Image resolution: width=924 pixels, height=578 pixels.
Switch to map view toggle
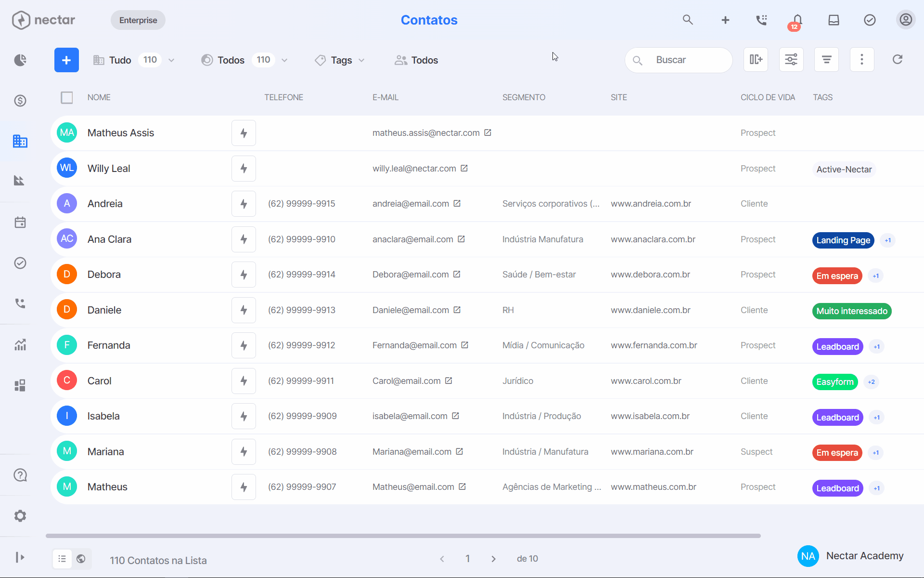click(x=81, y=559)
